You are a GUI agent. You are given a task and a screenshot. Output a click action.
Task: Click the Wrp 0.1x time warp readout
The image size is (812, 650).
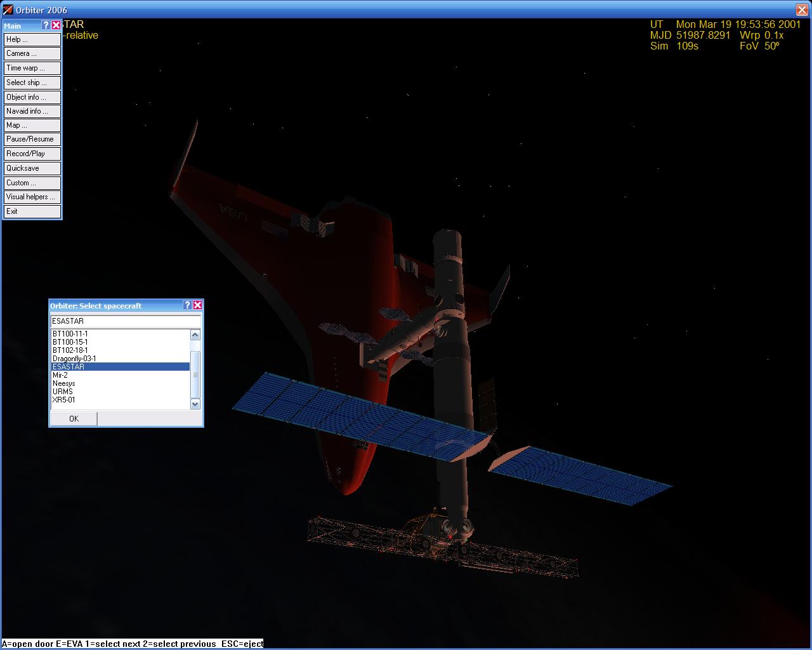pyautogui.click(x=761, y=36)
